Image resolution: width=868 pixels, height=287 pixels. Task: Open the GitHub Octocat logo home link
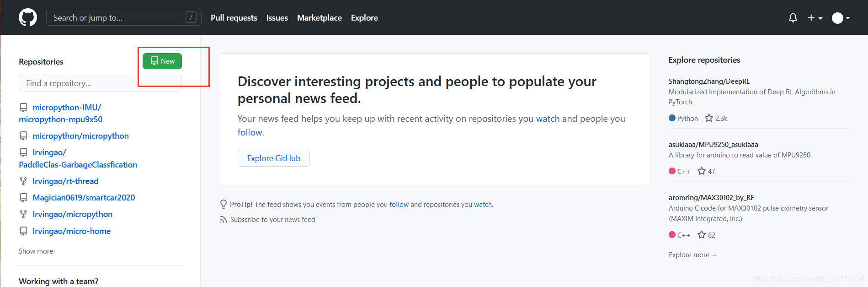tap(28, 17)
